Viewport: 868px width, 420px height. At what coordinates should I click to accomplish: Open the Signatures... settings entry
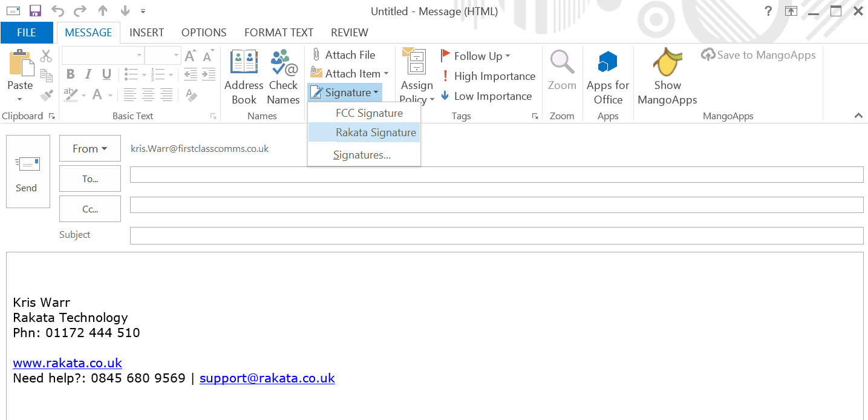tap(364, 155)
